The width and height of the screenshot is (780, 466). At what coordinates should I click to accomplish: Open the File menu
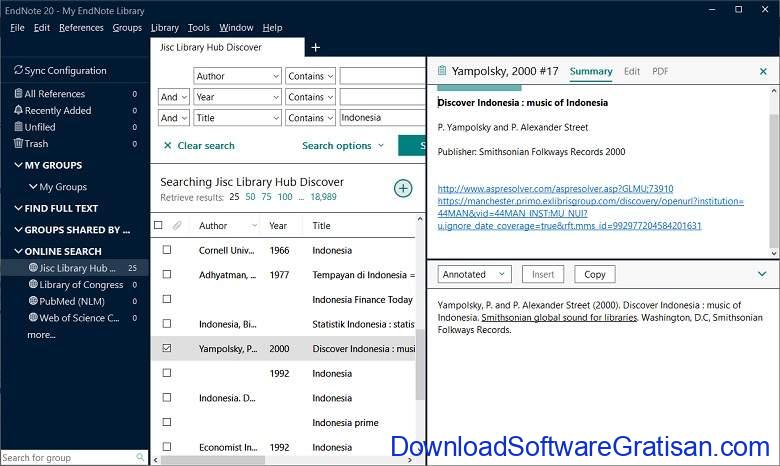click(17, 28)
